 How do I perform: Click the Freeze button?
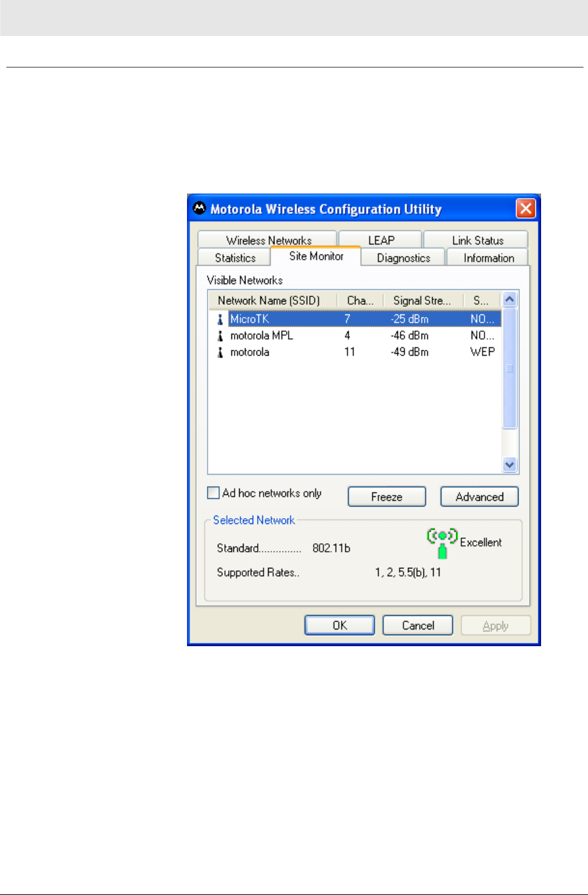click(x=387, y=497)
